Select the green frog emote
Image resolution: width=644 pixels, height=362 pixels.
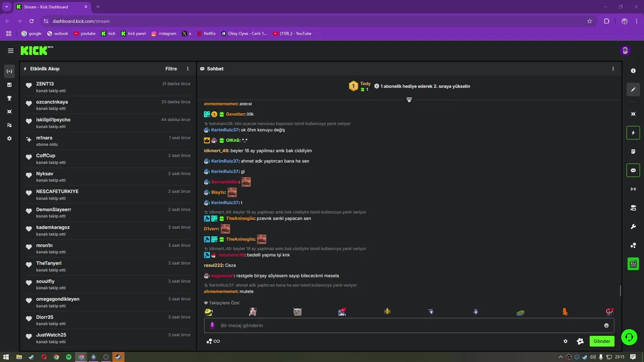(x=520, y=312)
